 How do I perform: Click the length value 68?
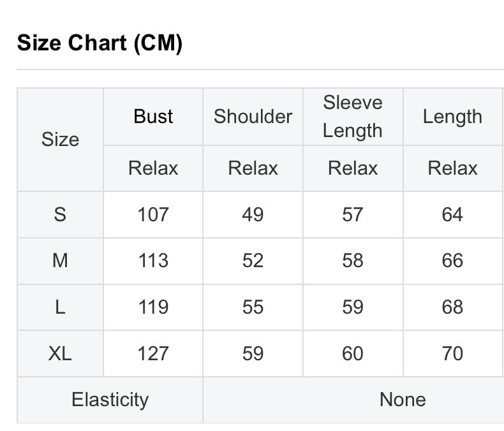coord(452,307)
